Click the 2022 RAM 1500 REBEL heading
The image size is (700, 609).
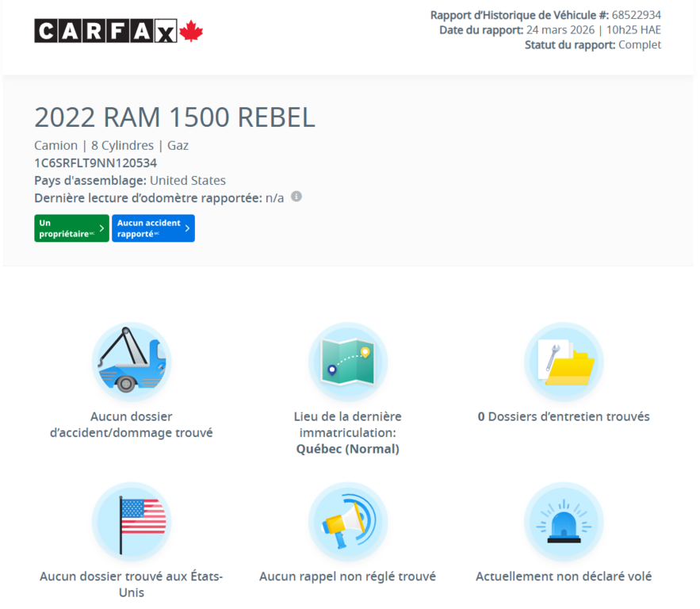pyautogui.click(x=174, y=117)
